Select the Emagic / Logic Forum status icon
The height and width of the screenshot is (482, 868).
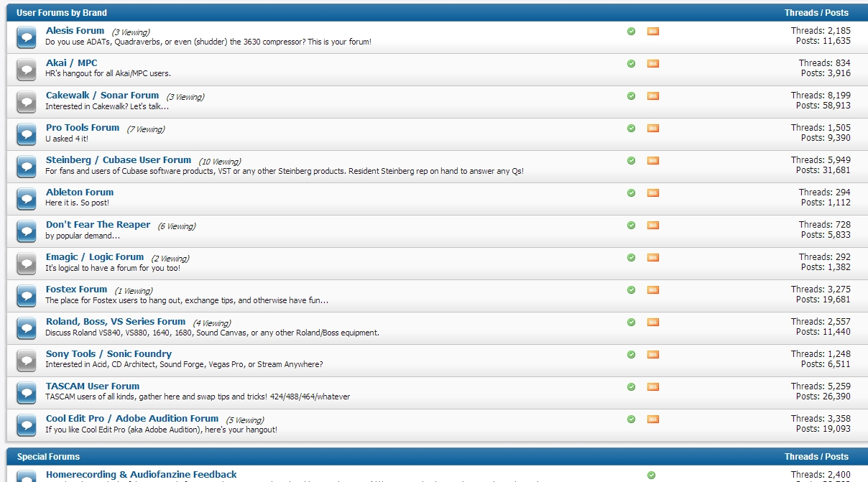tap(27, 264)
